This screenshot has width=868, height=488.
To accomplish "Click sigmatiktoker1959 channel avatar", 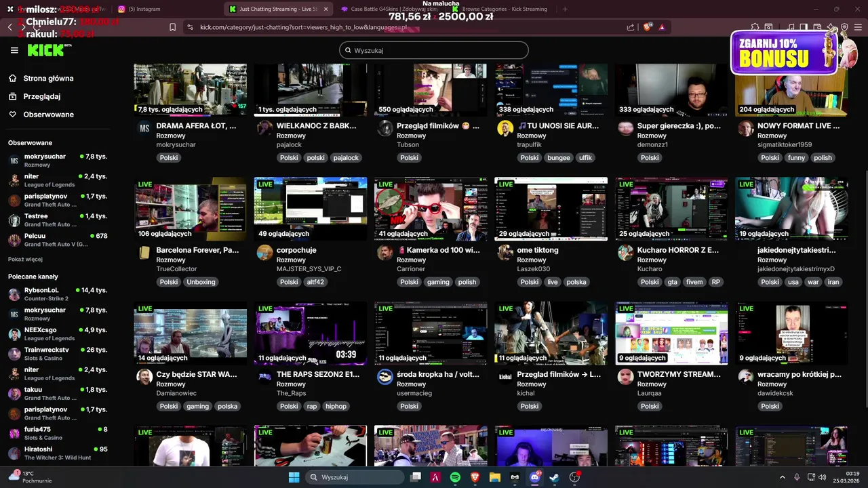I will [x=746, y=128].
